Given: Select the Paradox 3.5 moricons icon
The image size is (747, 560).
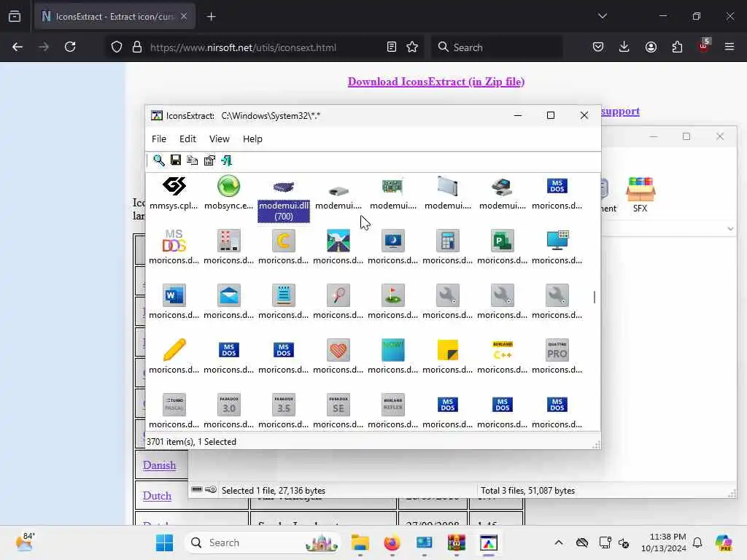Looking at the screenshot, I should pos(284,411).
